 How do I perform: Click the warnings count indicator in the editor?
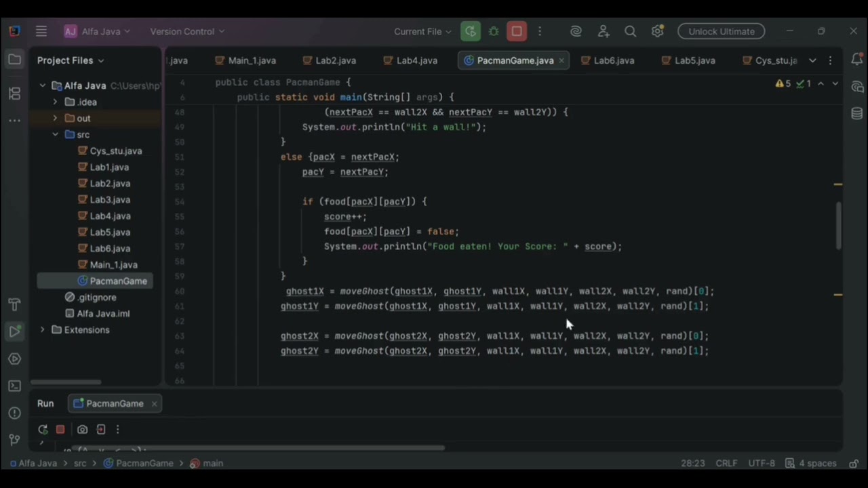(x=783, y=83)
